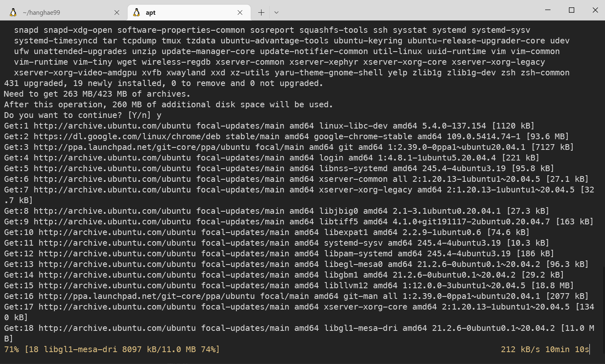
Task: Click 'Need to get 263 MB/423 MB of archives.'
Action: [97, 94]
